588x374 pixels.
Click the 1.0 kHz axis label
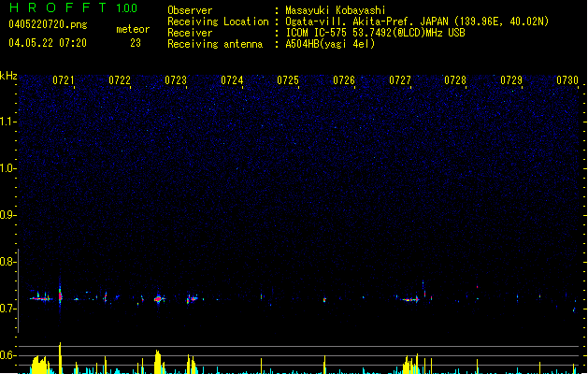(7, 168)
